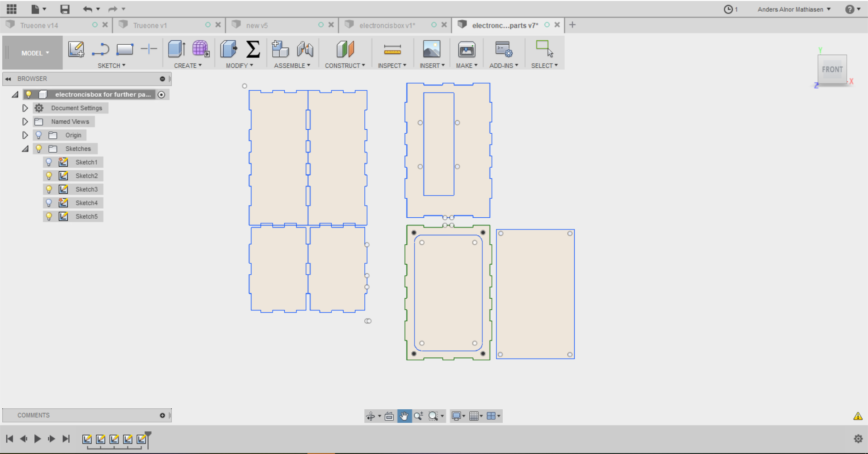Screen dimensions: 868x454
Task: Toggle visibility of Sketch4
Action: pos(49,203)
